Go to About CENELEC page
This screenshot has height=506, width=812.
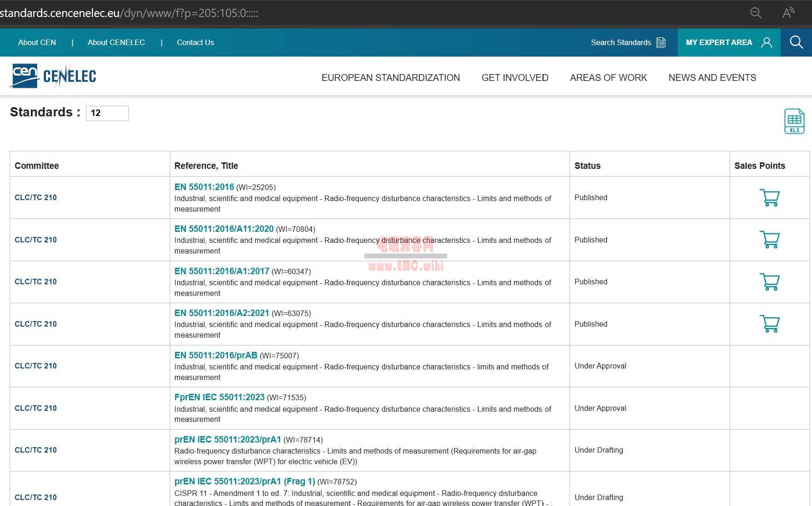116,42
